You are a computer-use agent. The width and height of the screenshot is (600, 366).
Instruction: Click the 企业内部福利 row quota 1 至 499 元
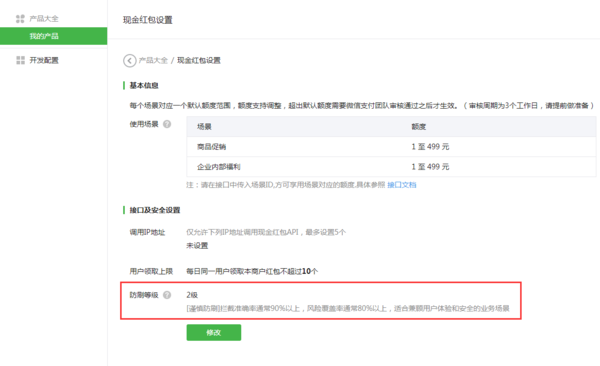[x=430, y=167]
